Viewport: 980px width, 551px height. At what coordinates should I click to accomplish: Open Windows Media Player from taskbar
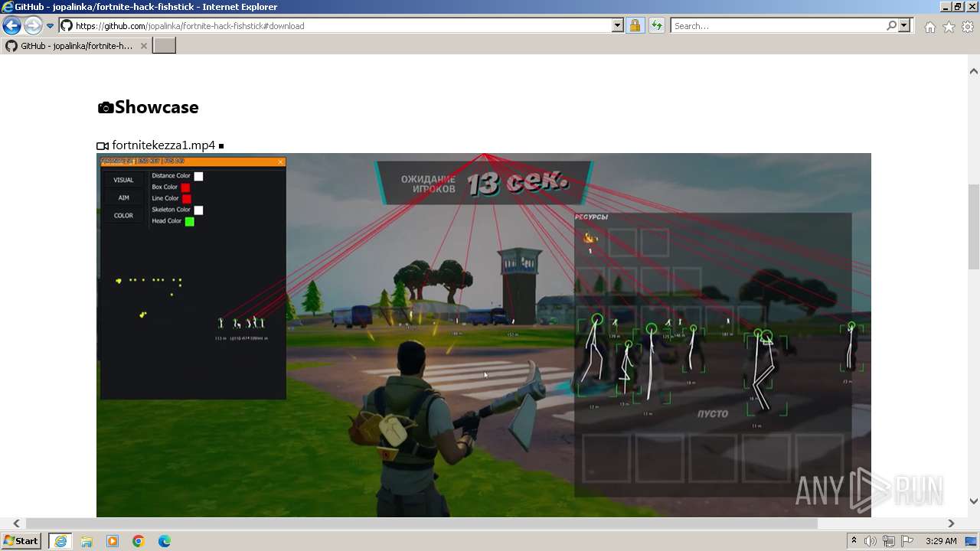point(113,541)
